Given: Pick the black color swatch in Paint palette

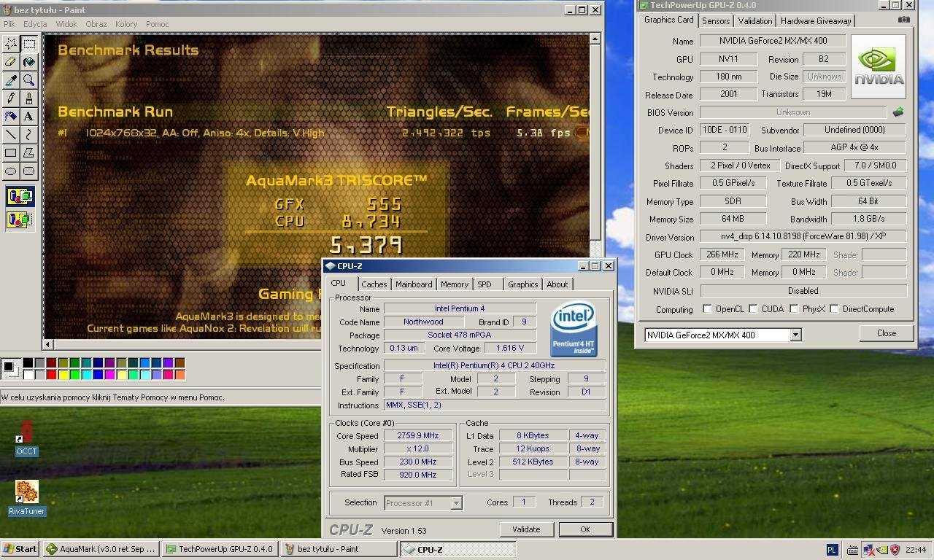Looking at the screenshot, I should (x=28, y=362).
